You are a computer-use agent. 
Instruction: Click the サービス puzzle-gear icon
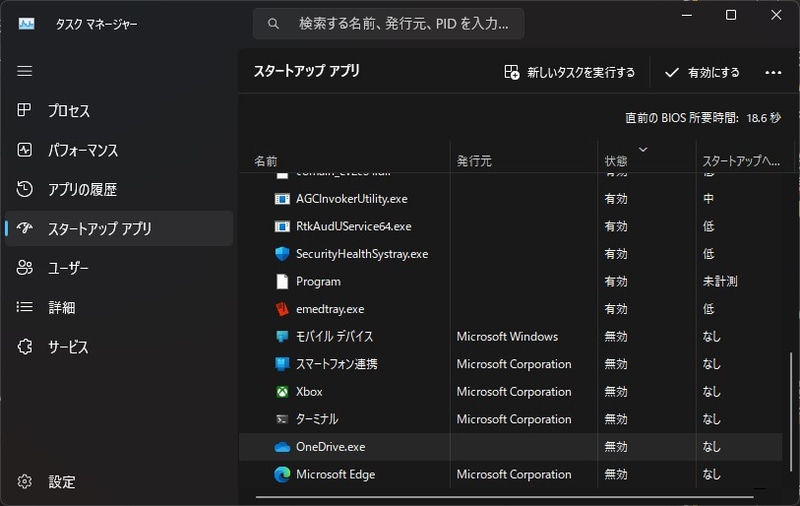24,347
